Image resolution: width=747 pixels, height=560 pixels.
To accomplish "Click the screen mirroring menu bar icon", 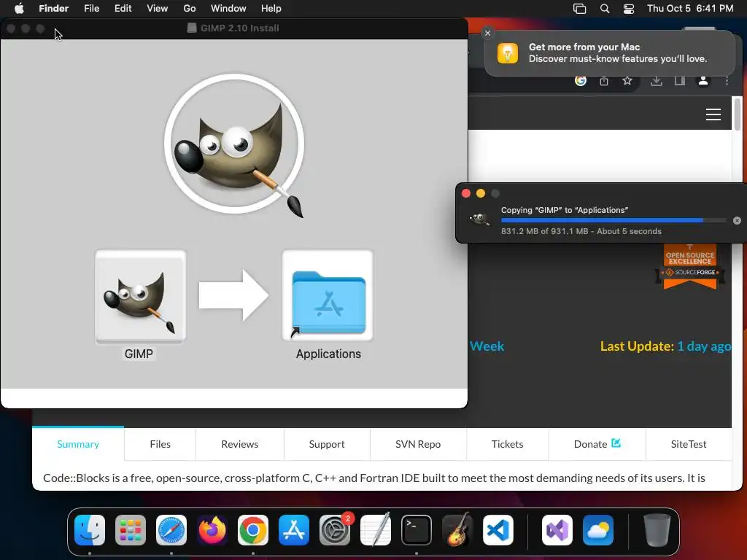I will point(580,9).
